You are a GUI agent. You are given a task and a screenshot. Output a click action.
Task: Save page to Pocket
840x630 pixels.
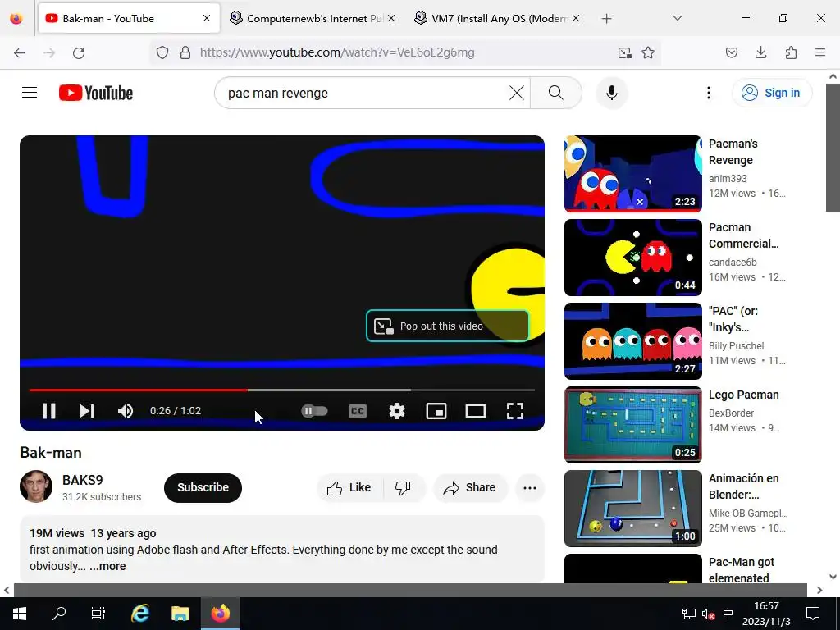coord(732,52)
